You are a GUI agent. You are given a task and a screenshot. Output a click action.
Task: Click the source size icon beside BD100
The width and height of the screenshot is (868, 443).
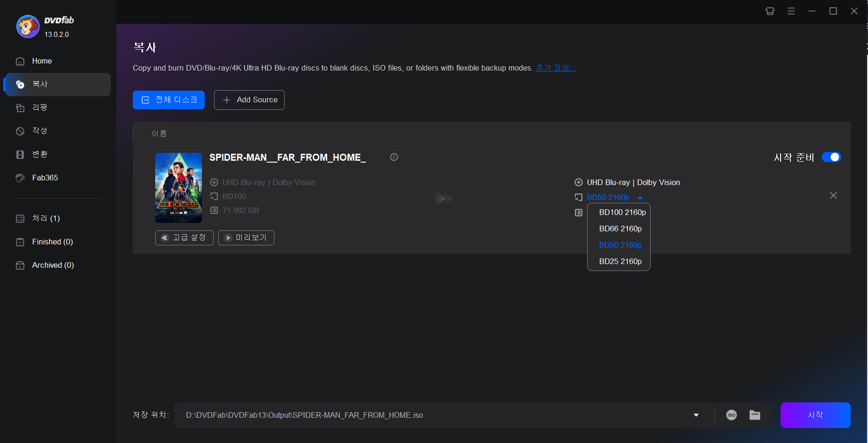(214, 196)
